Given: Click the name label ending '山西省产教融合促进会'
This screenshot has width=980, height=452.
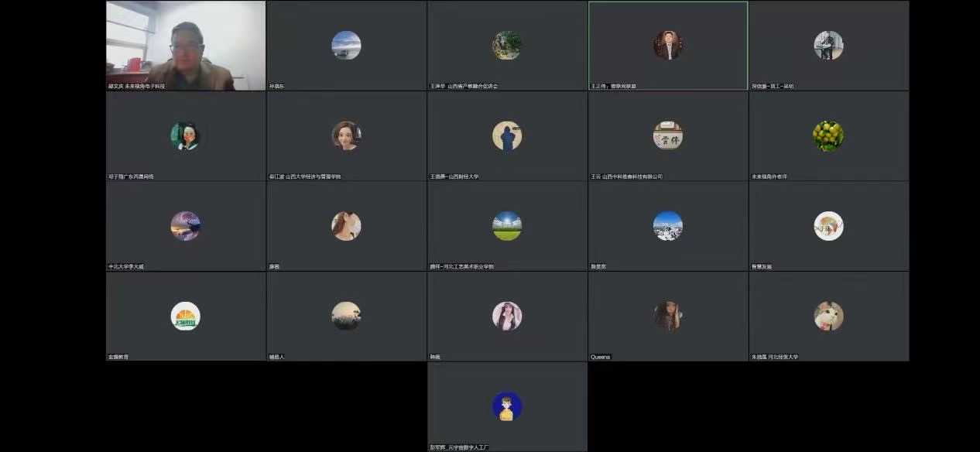Looking at the screenshot, I should pyautogui.click(x=464, y=87).
